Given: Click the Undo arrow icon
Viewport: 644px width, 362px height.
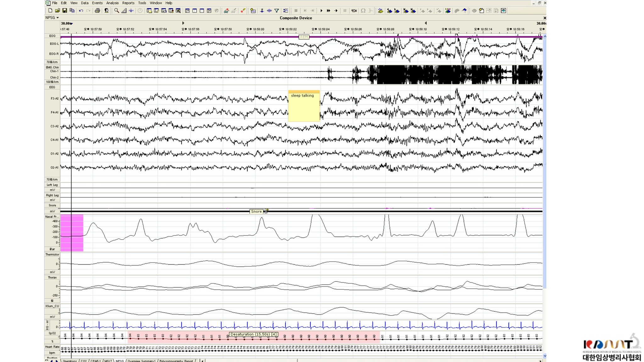Looking at the screenshot, I should coord(81,11).
